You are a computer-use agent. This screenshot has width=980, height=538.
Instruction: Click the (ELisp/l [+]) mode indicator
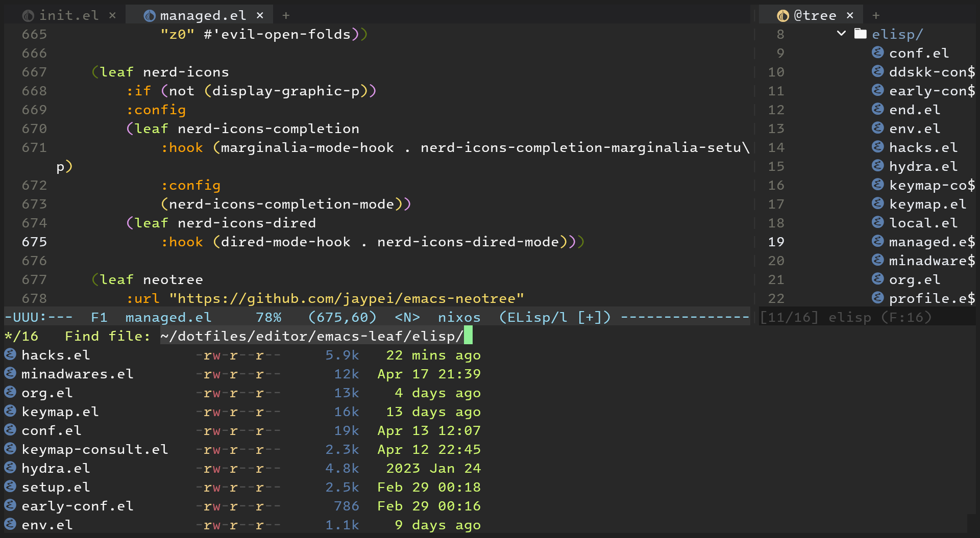[x=555, y=317]
